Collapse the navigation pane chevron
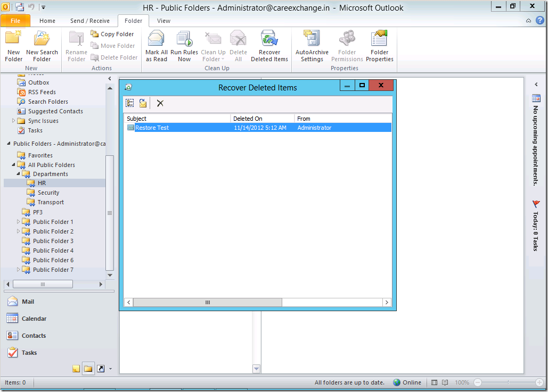Screen dimensions: 548x392 click(x=109, y=79)
